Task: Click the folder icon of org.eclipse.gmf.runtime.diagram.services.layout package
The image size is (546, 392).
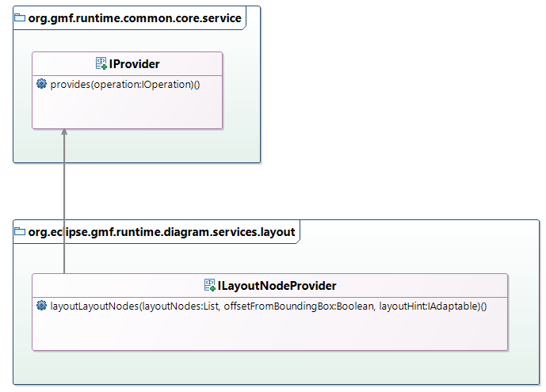Action: pos(21,232)
